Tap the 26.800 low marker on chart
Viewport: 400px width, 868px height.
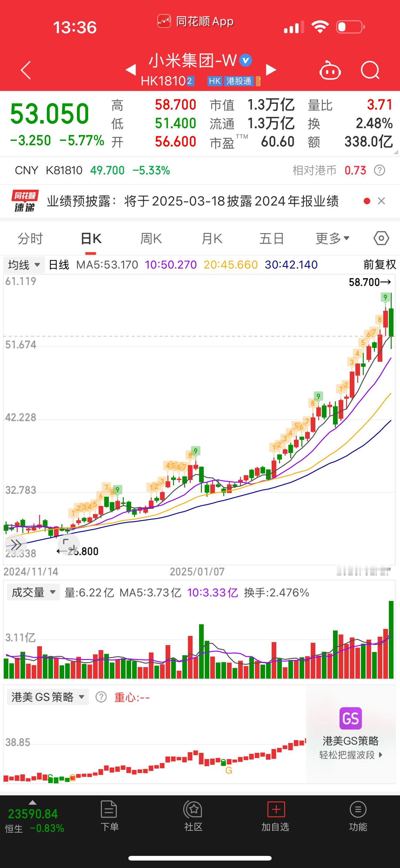point(78,551)
